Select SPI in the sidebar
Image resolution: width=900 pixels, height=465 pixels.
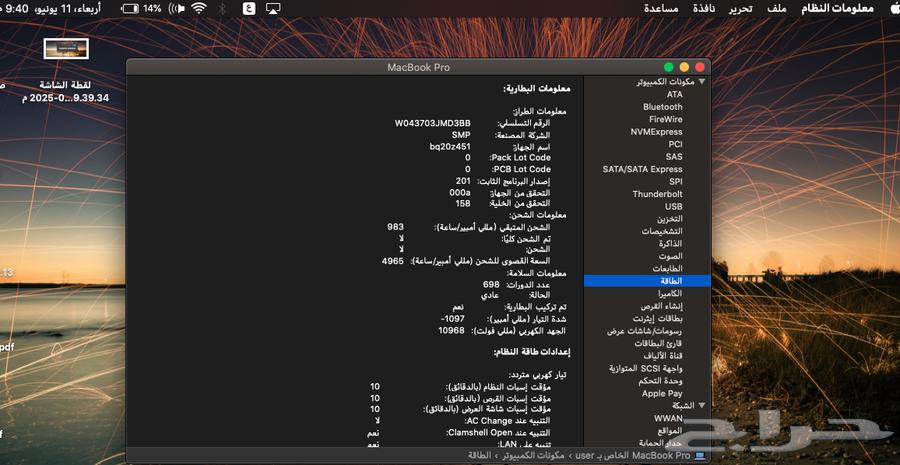click(676, 181)
